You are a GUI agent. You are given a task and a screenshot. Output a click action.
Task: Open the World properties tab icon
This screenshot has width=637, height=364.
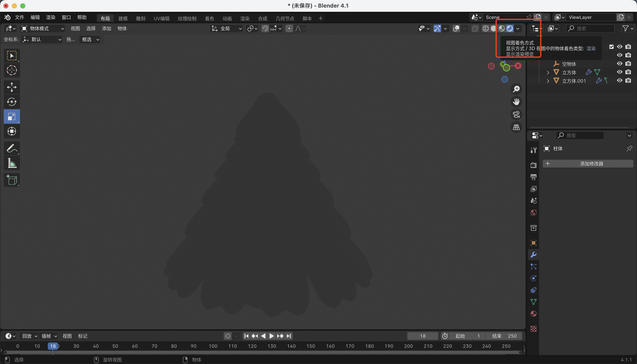tap(533, 213)
